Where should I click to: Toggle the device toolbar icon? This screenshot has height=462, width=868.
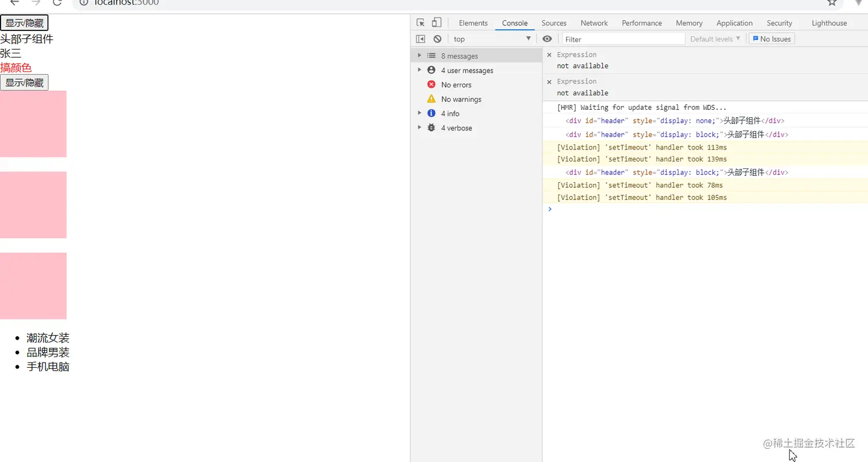click(x=437, y=23)
